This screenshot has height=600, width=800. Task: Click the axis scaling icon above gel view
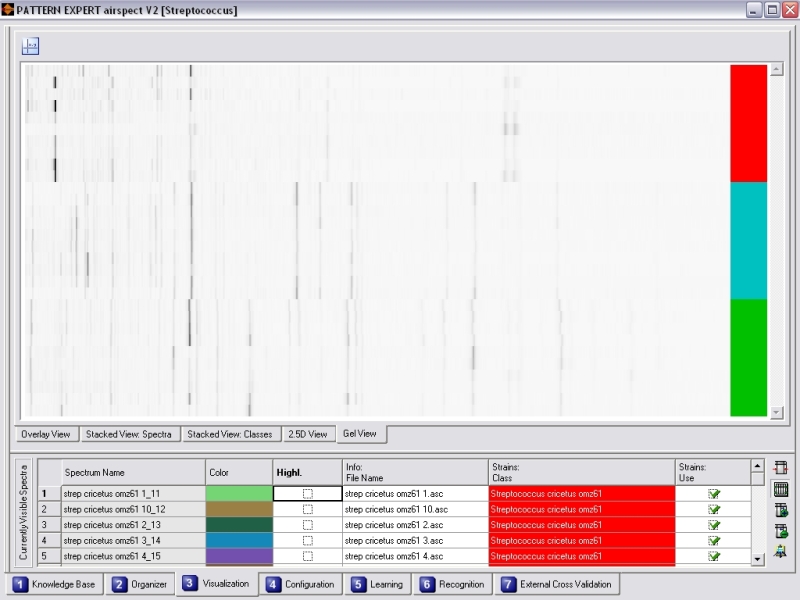[x=30, y=46]
